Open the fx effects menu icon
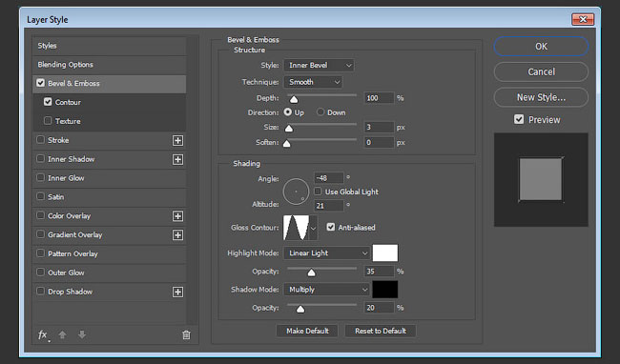This screenshot has height=364, width=620. pos(43,335)
